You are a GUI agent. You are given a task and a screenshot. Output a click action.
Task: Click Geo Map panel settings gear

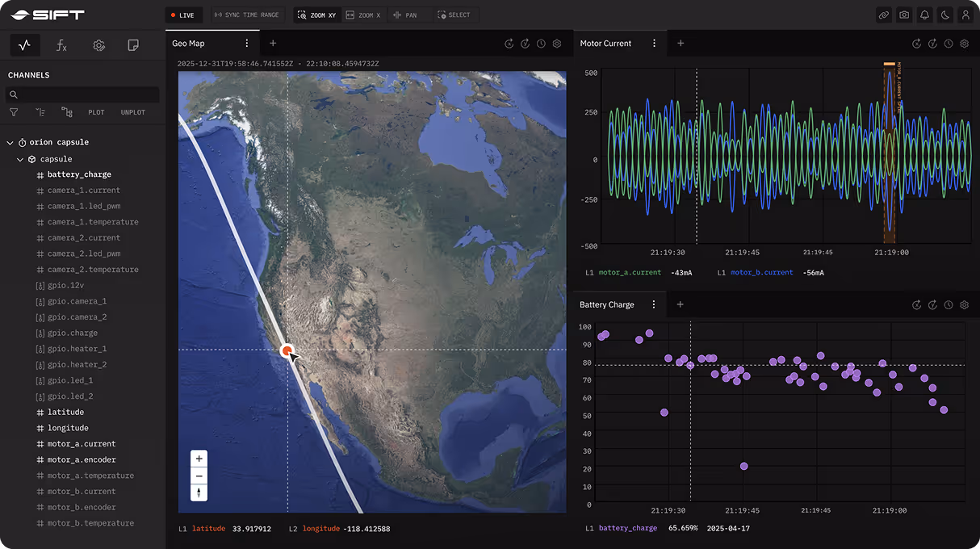[557, 44]
